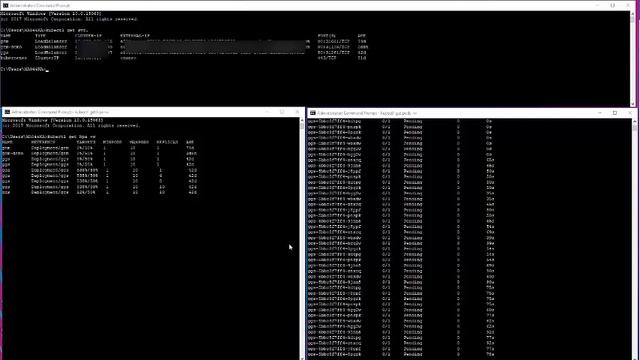This screenshot has width=640, height=360.
Task: Maximize the kubectl get pods window
Action: click(615, 113)
